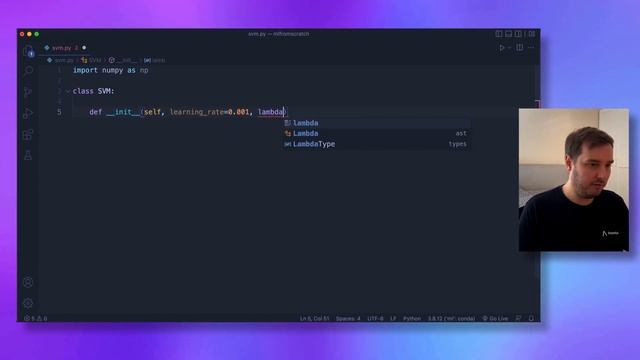The height and width of the screenshot is (360, 640).
Task: Open feedback icon in status bar
Action: (x=518, y=318)
